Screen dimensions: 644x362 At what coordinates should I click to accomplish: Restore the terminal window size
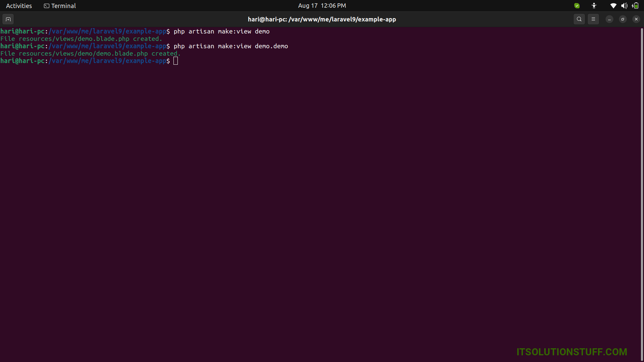pyautogui.click(x=623, y=19)
